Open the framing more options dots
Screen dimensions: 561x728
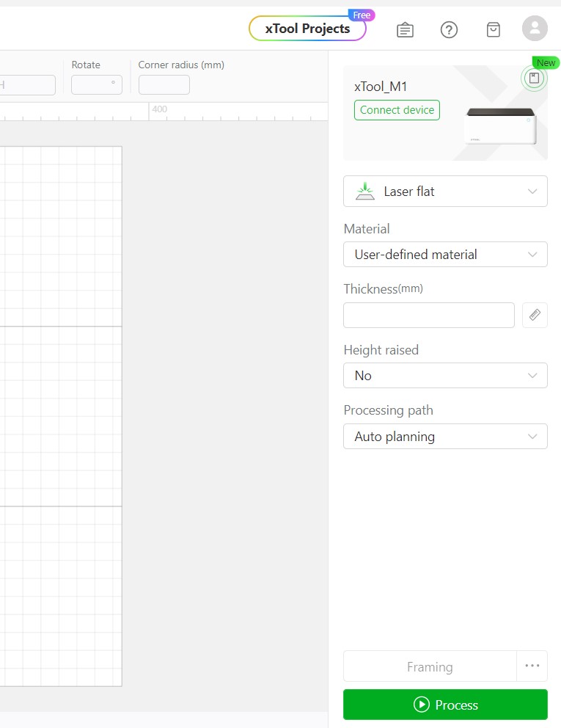tap(532, 666)
